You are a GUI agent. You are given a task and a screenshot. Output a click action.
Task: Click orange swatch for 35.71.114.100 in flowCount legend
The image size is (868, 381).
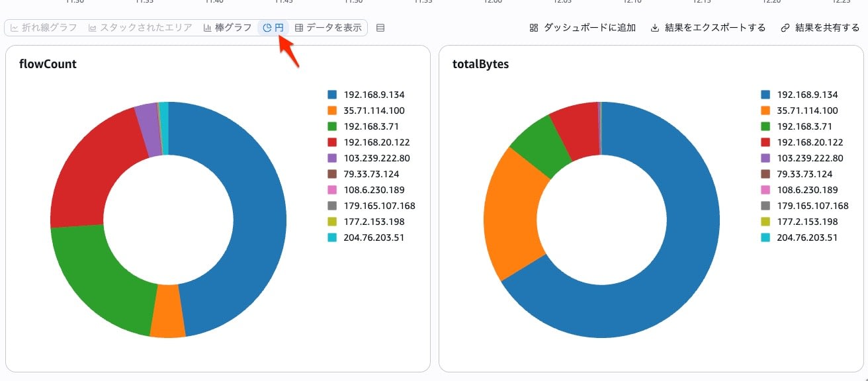(x=332, y=110)
